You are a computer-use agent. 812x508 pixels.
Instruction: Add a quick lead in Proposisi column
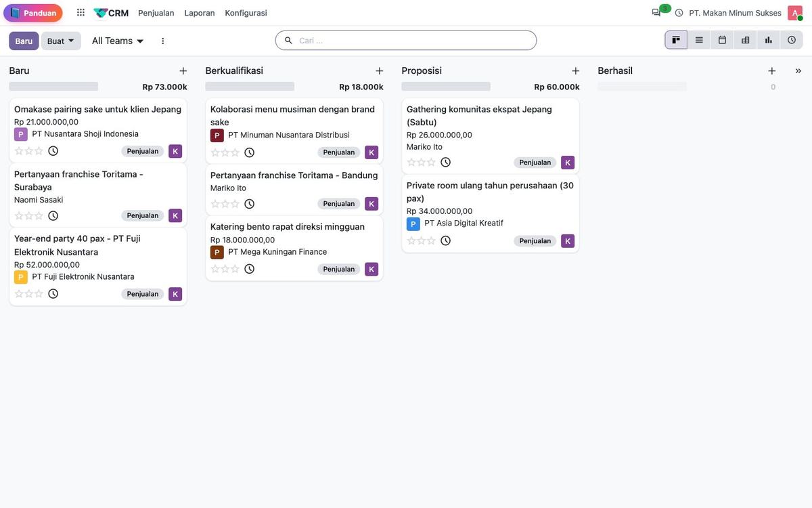pos(575,70)
